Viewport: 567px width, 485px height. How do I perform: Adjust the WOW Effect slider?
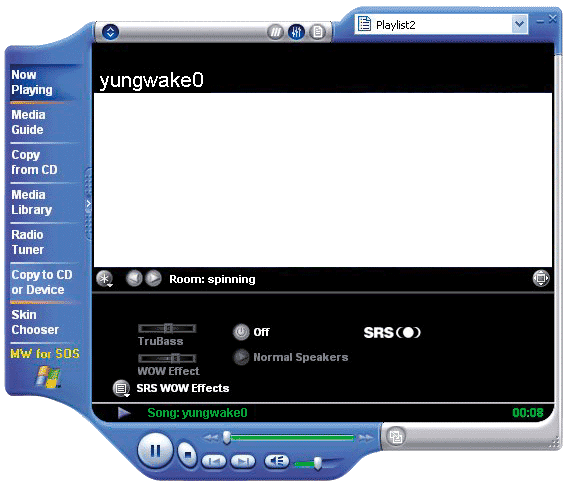[x=167, y=358]
